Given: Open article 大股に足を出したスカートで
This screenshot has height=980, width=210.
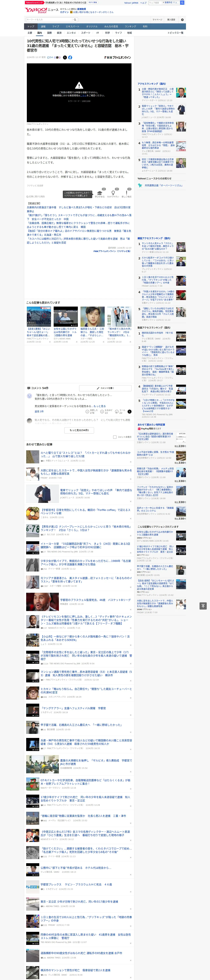Looking at the screenshot, I should click(86, 472).
